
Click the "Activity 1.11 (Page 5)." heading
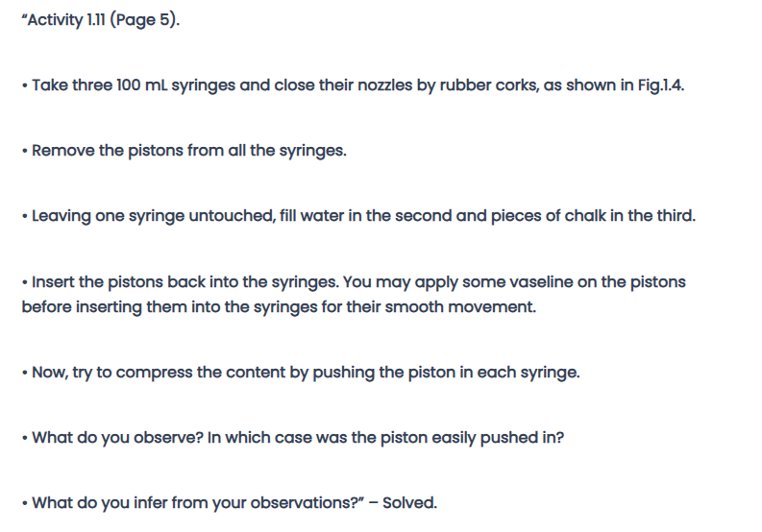click(99, 20)
